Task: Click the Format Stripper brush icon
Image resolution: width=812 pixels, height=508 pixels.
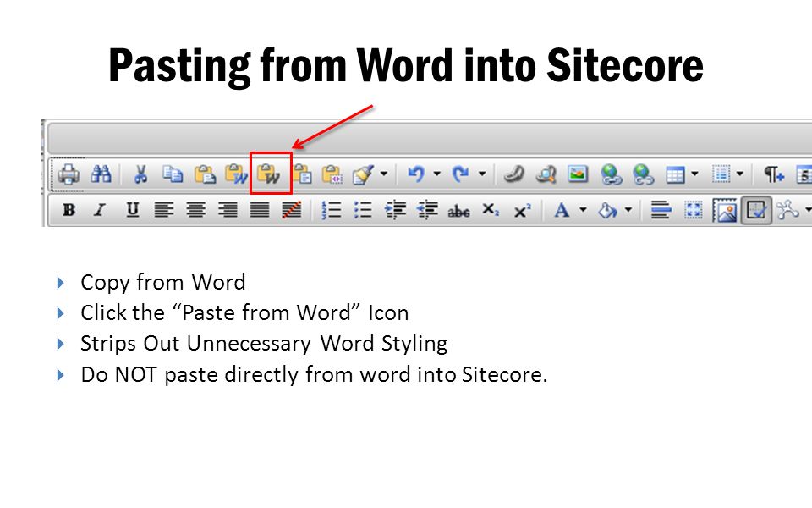Action: (x=363, y=174)
